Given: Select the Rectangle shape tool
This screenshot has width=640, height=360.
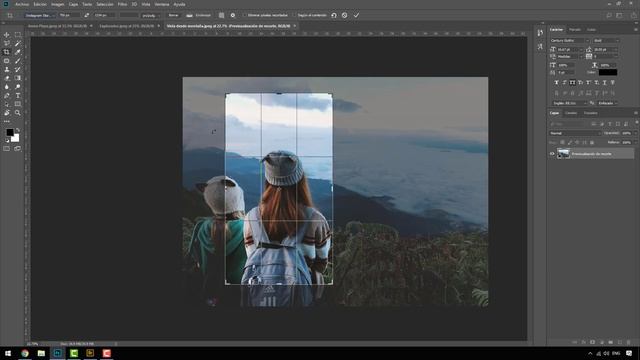Looking at the screenshot, I should point(18,104).
